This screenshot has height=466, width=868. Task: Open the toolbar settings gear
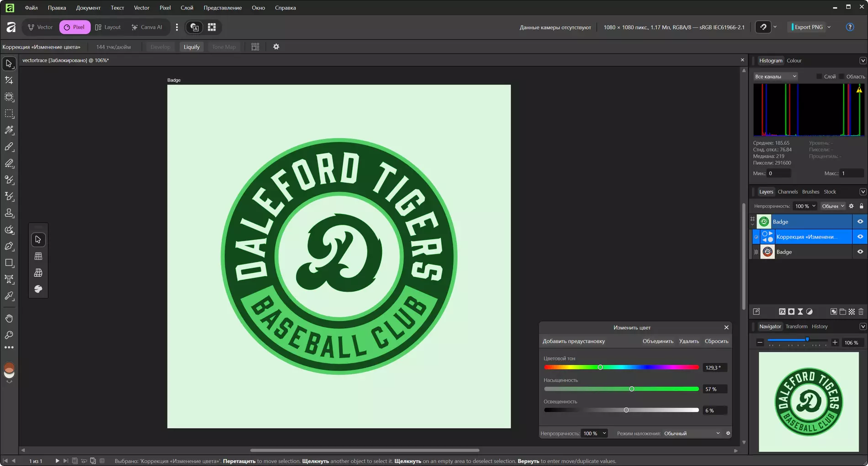(x=276, y=47)
